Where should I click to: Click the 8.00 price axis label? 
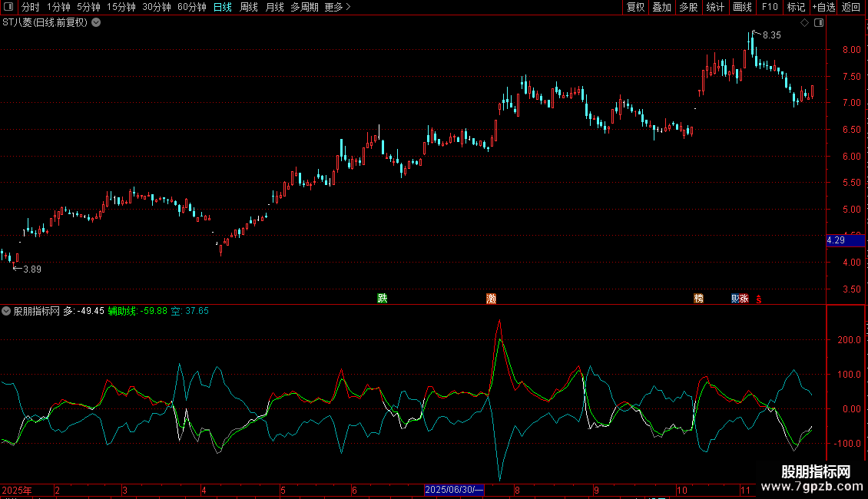coord(851,49)
